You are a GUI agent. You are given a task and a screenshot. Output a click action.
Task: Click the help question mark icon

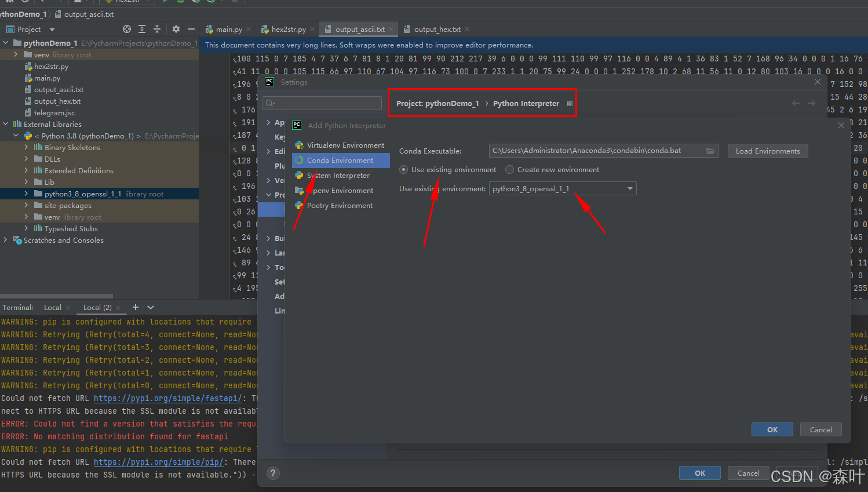[272, 473]
